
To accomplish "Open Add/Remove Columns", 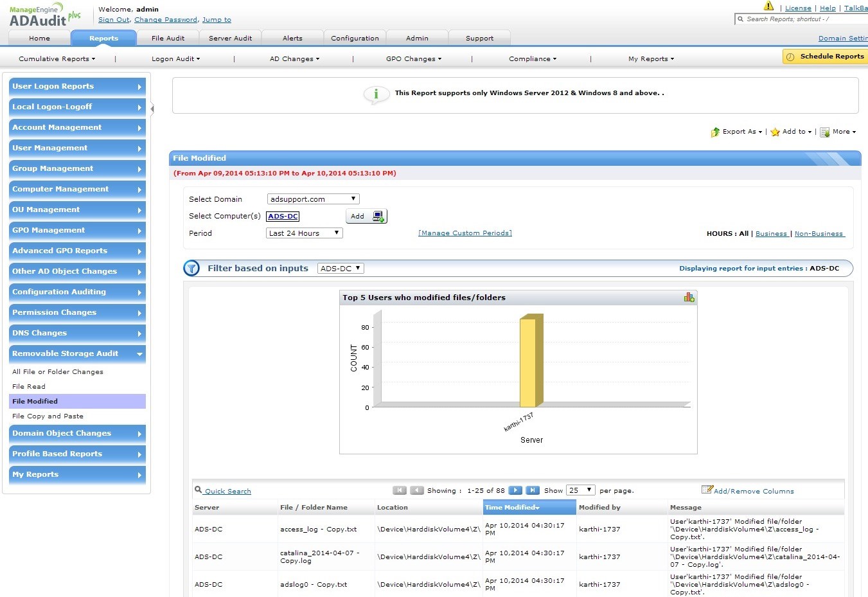I will 753,491.
